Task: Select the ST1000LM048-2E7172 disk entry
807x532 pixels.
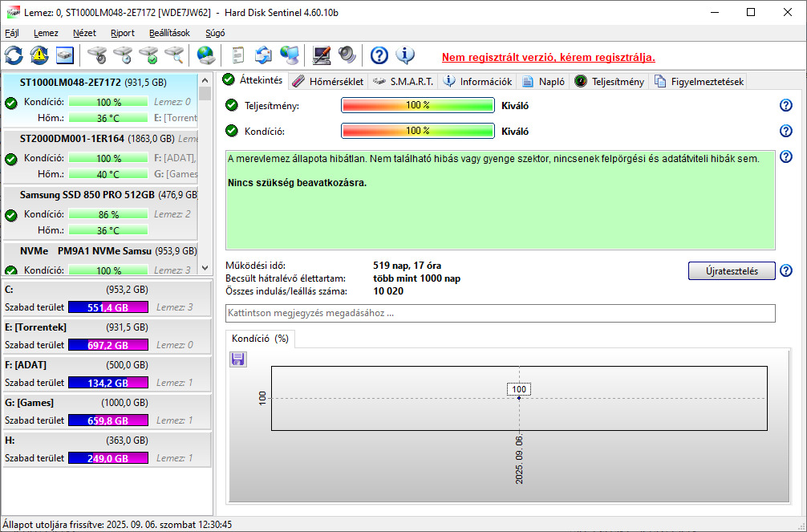Action: click(x=100, y=101)
